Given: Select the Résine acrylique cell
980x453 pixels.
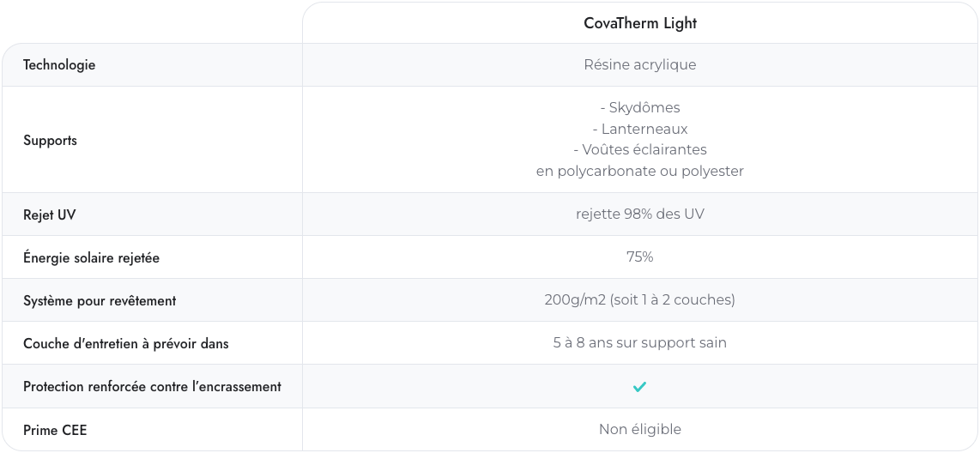Looking at the screenshot, I should [x=639, y=65].
